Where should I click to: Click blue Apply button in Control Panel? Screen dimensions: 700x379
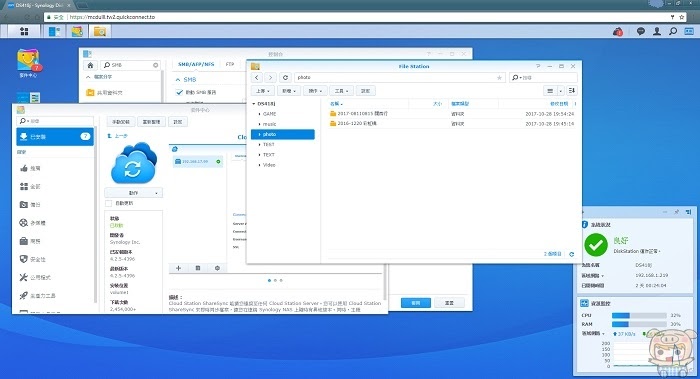coord(416,303)
